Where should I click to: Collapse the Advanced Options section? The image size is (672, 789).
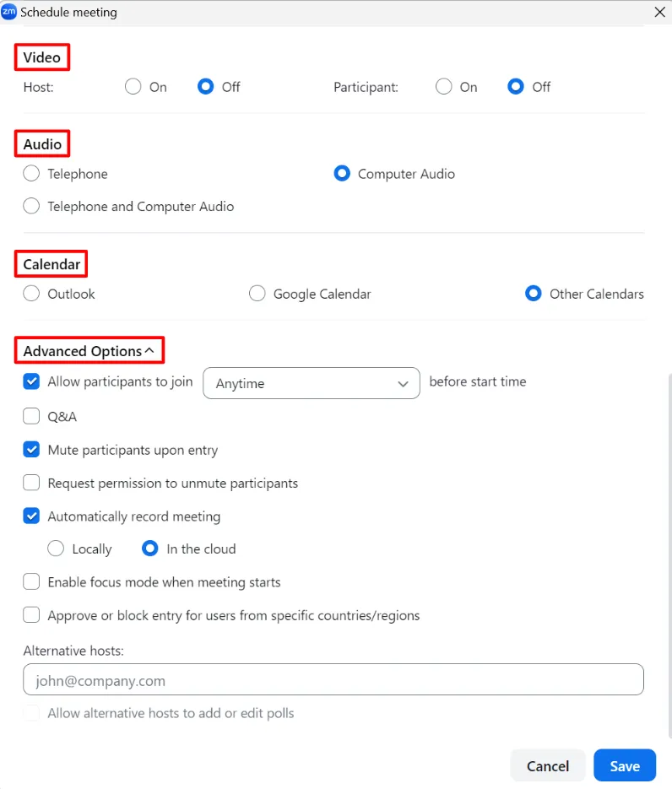[x=149, y=350]
